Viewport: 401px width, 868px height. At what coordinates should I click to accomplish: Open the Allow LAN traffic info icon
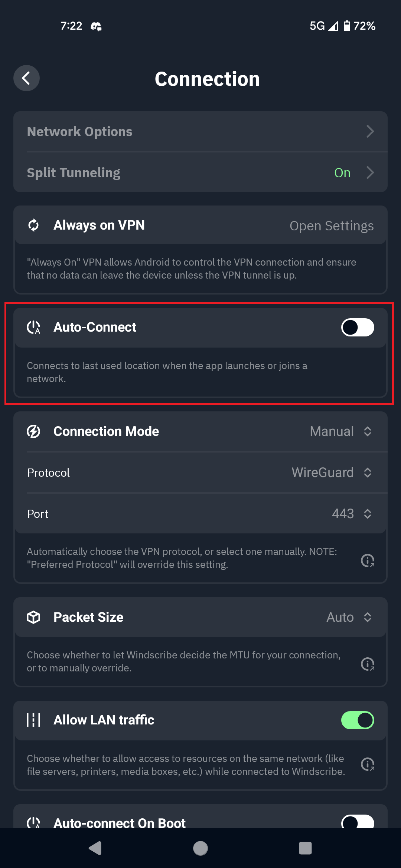coord(368,764)
